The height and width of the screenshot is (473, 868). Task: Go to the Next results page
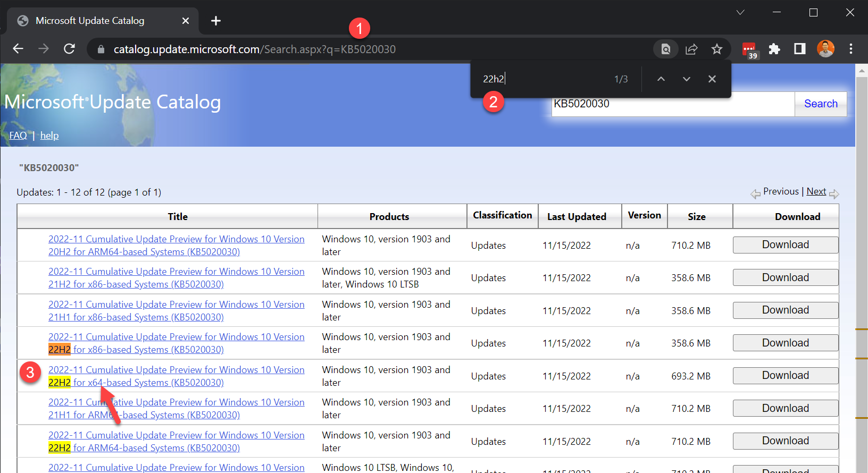[x=816, y=191]
